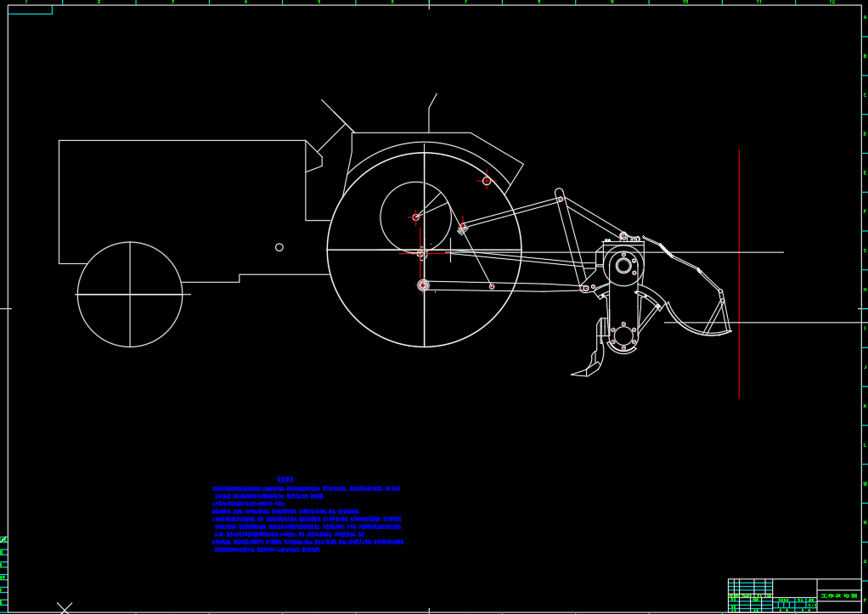Viewport: 868px width, 614px height.
Task: Select the lower link pivot circle below the axle
Action: click(424, 285)
